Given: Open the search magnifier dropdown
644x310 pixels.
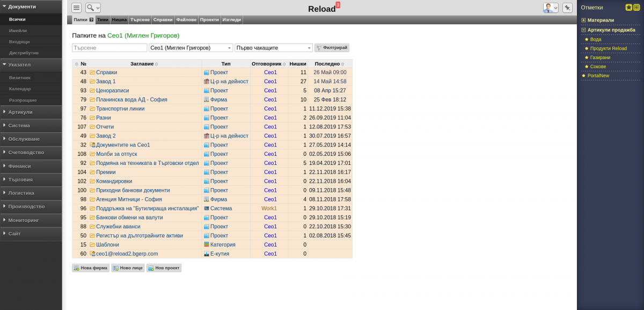Looking at the screenshot, I should click(x=93, y=8).
